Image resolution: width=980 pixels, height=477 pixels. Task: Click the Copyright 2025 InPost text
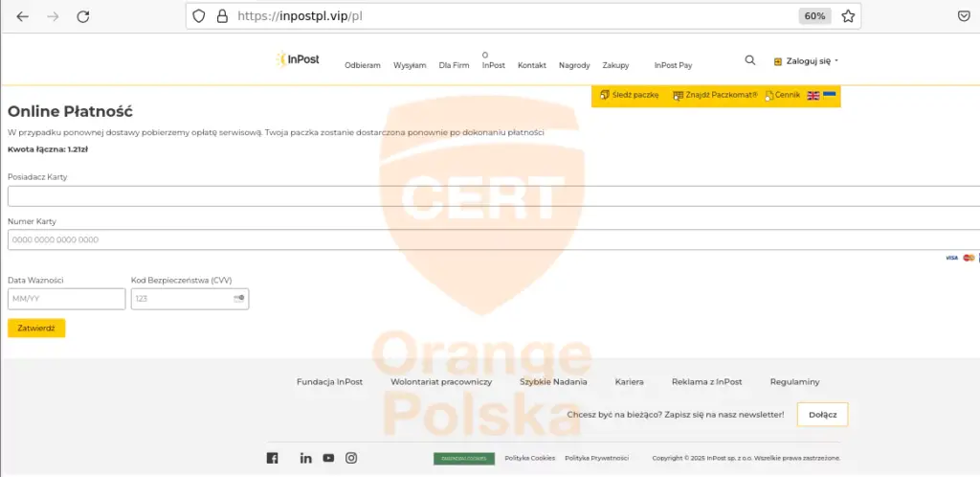pos(746,458)
